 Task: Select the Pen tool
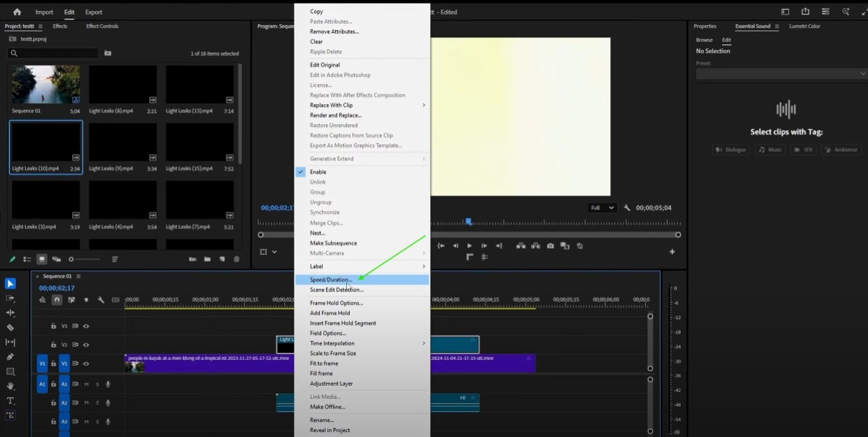tap(10, 357)
